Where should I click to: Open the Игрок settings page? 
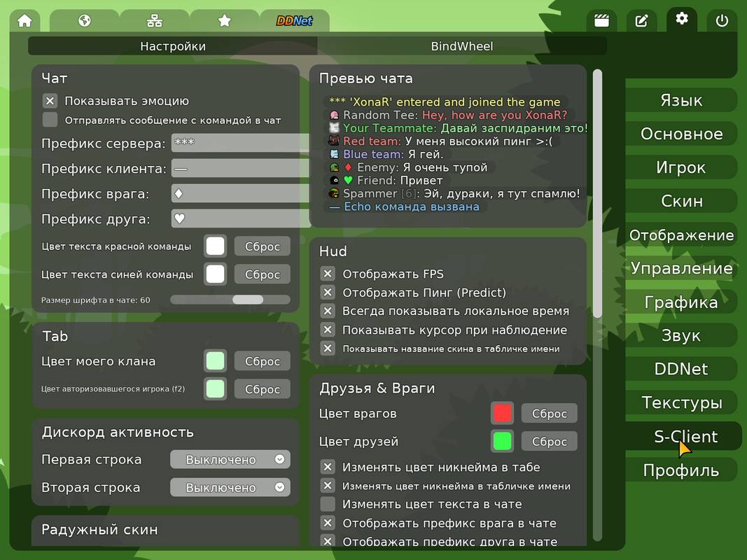pyautogui.click(x=681, y=167)
